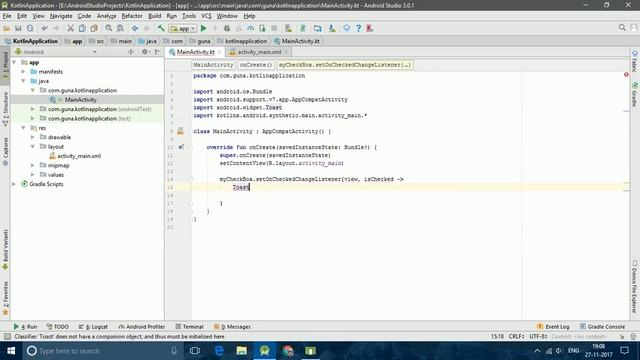Click scroll from source crosshair icon
Image resolution: width=640 pixels, height=360 pixels.
tap(131, 52)
